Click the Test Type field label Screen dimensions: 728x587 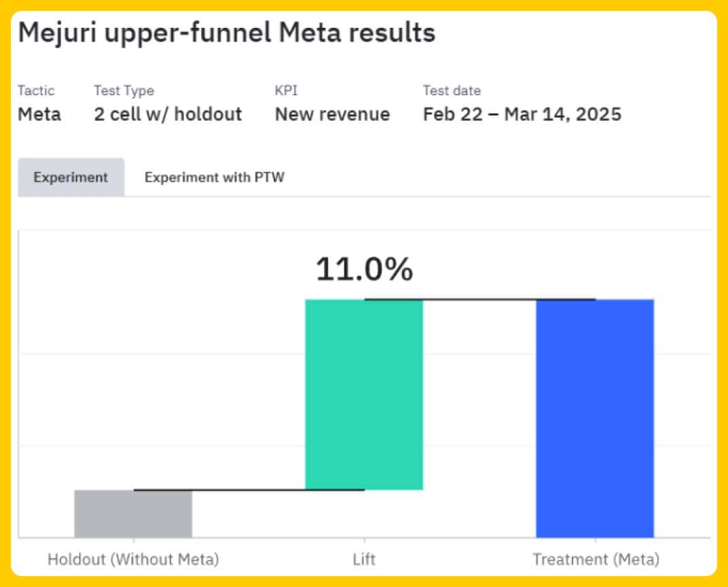coord(124,90)
